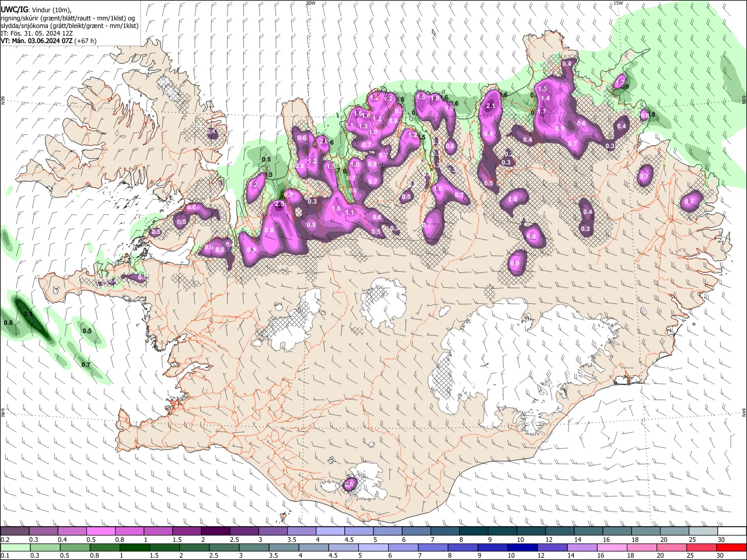Select the 'rigning/skúrir' legend description line

coord(68,18)
